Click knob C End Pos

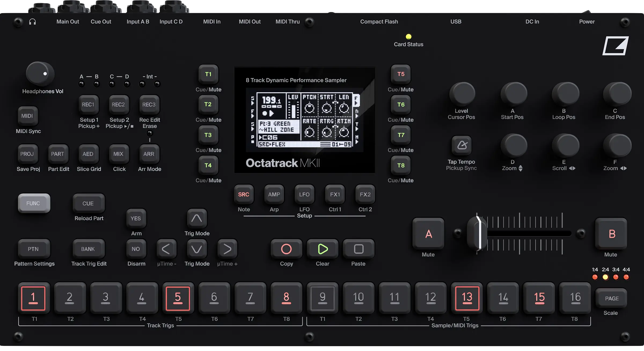click(617, 94)
